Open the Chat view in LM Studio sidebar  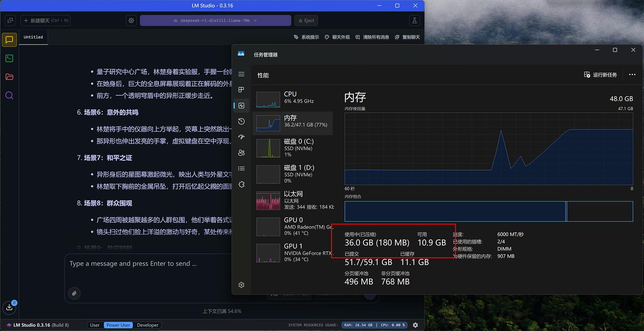(x=9, y=40)
